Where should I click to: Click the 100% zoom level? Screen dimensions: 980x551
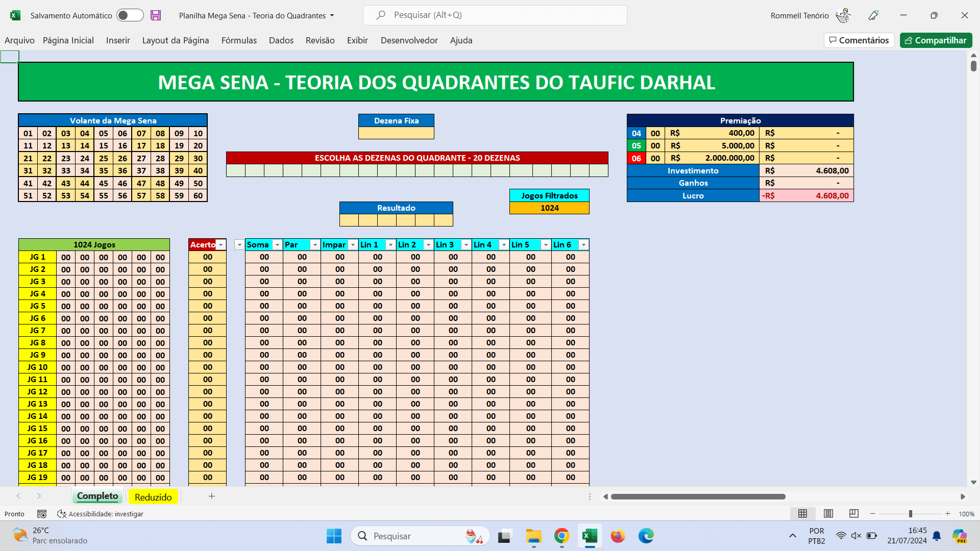point(967,514)
